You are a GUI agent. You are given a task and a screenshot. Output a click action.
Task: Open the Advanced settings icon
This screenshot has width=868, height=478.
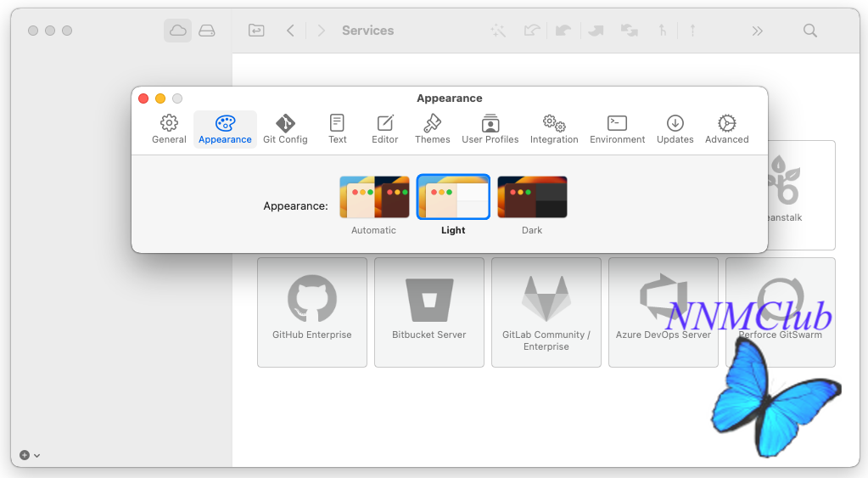[726, 129]
